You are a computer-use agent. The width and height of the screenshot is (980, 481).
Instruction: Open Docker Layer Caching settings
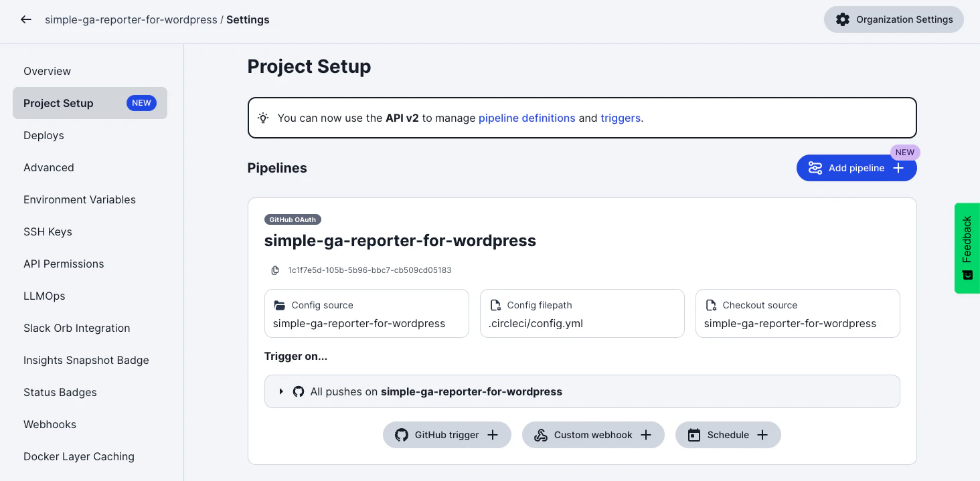(x=90, y=456)
